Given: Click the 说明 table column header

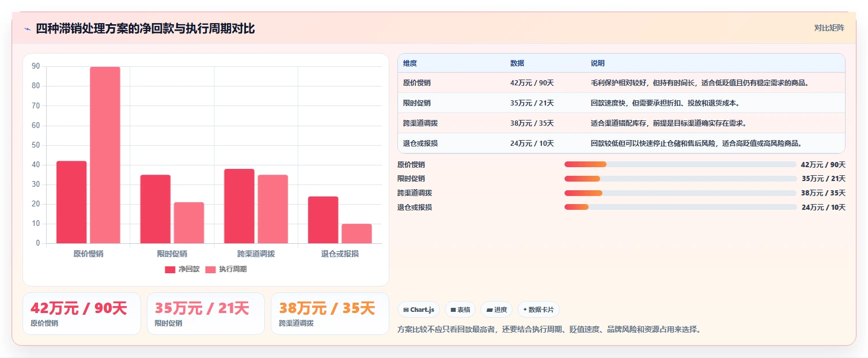Looking at the screenshot, I should coord(598,63).
